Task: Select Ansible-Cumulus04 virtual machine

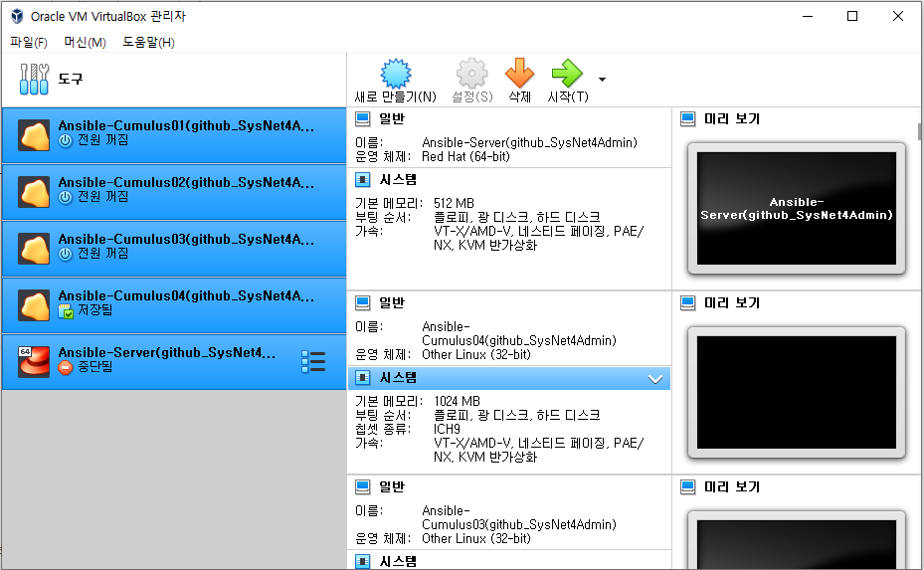Action: [x=174, y=304]
